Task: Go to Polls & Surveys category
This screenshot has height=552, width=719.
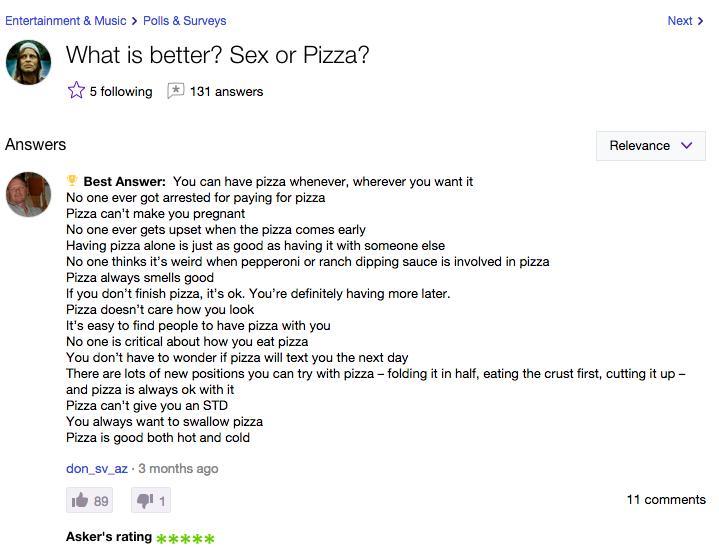Action: (184, 21)
